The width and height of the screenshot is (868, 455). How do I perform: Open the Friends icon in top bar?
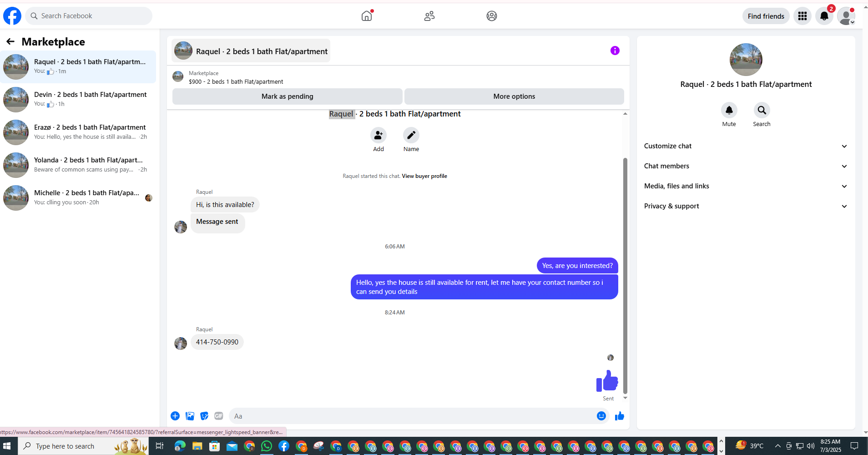coord(429,16)
